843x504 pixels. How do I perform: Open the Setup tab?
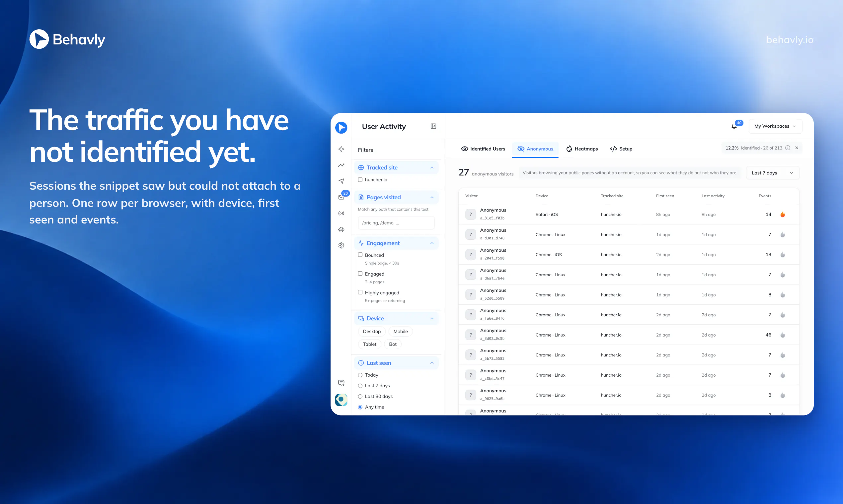point(621,149)
